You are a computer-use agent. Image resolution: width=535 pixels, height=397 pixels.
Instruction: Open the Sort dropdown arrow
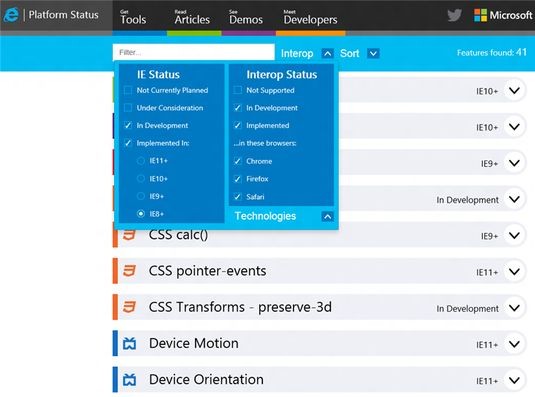pyautogui.click(x=373, y=54)
